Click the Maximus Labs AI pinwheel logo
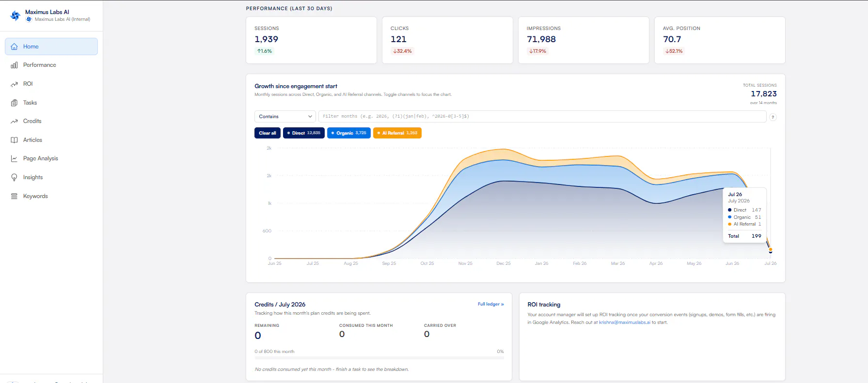Screen dimensions: 868x383 (16, 15)
